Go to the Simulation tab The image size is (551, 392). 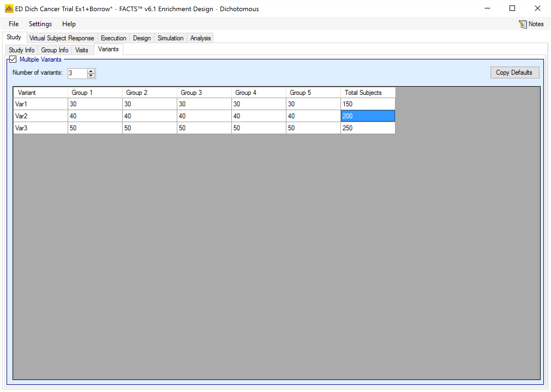tap(170, 38)
